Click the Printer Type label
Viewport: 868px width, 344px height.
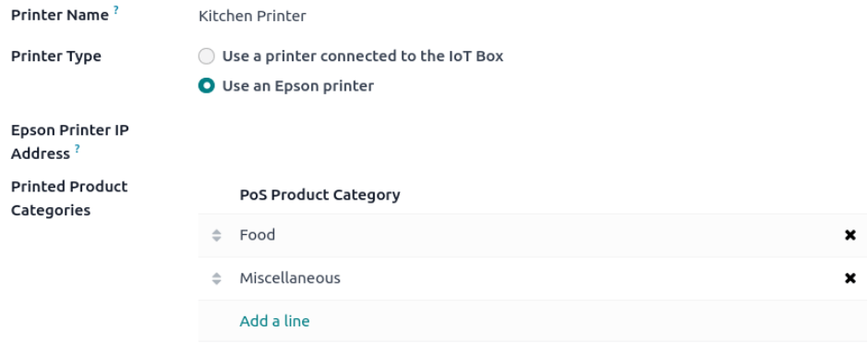(56, 56)
